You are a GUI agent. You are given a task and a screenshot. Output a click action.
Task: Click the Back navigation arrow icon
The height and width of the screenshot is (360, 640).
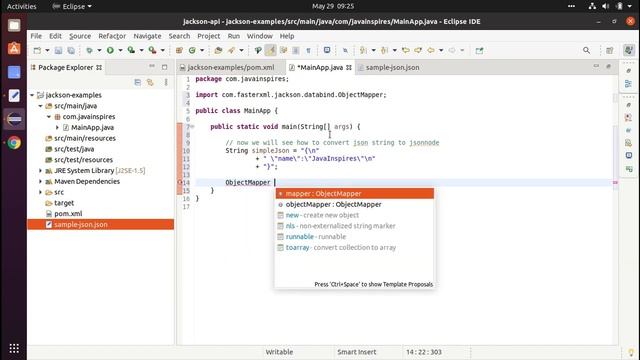pyautogui.click(x=431, y=51)
